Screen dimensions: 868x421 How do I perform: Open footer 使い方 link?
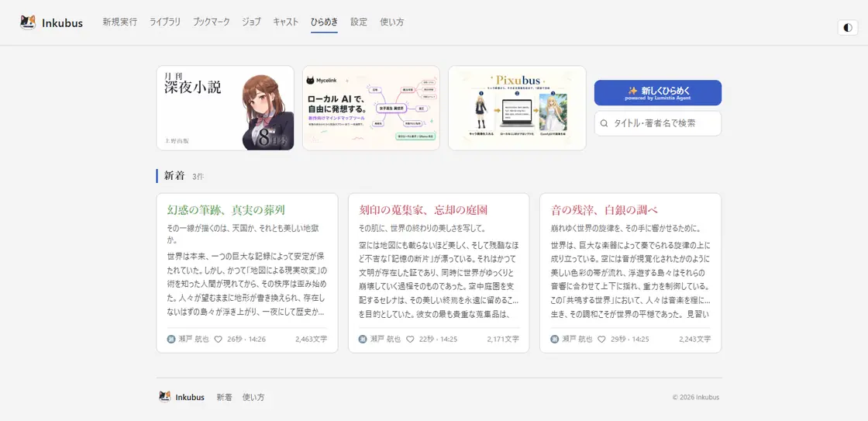pos(253,397)
